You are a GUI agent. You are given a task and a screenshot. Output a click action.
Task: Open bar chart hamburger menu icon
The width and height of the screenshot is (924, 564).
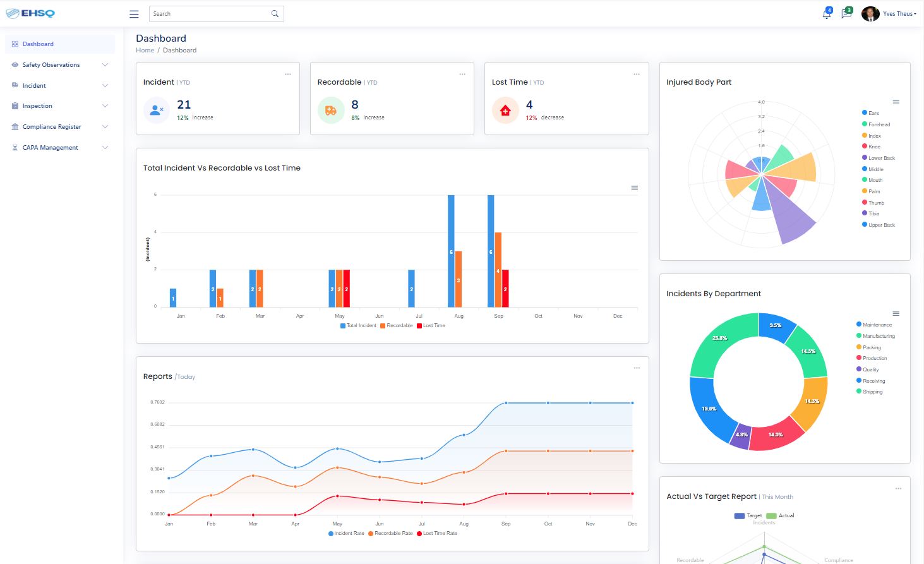(635, 188)
